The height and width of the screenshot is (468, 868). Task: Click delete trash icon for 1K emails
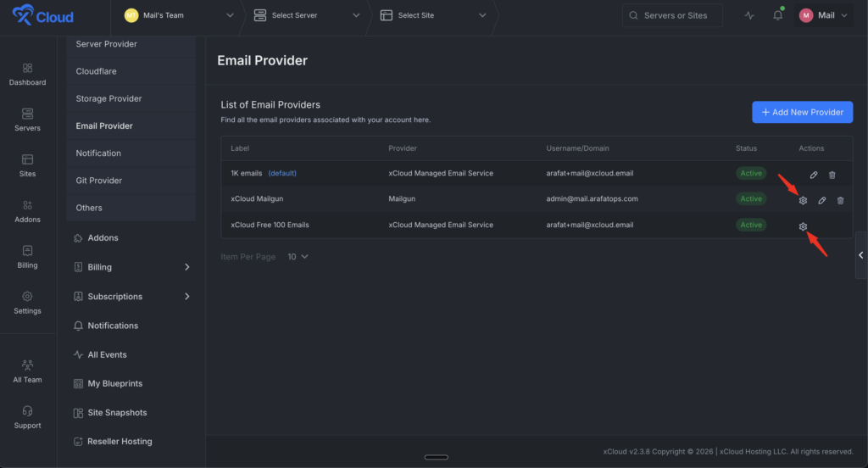coord(832,175)
